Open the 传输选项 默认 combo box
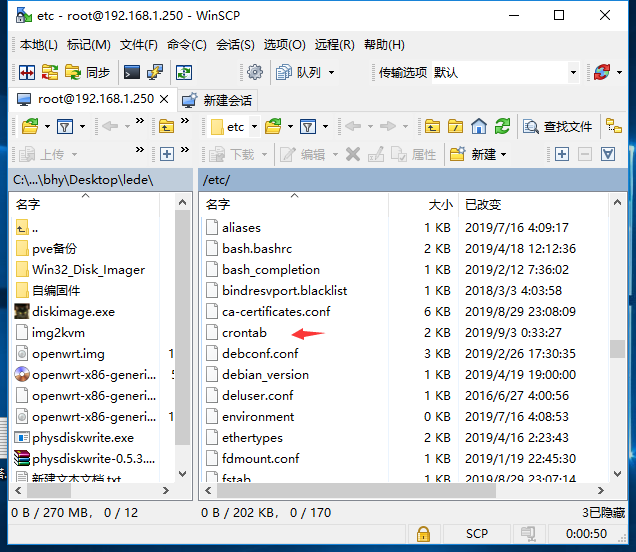This screenshot has width=636, height=552. pos(505,73)
